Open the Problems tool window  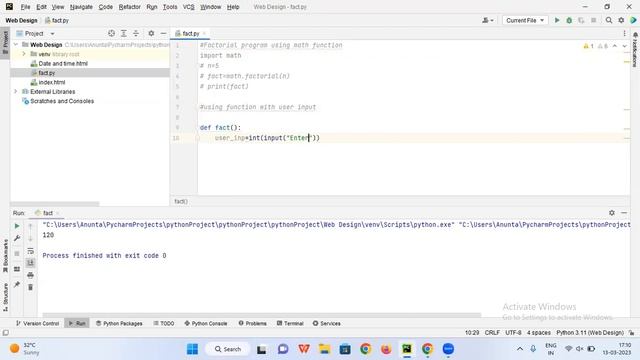[x=253, y=323]
